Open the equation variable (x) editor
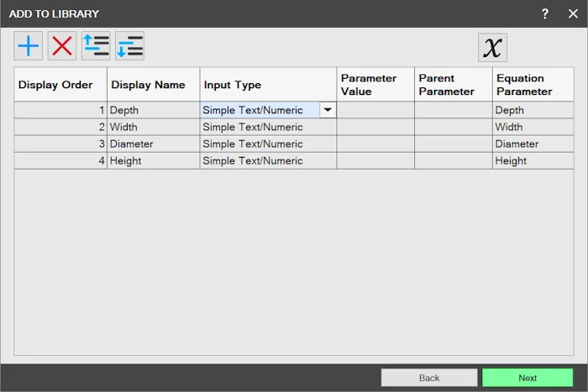 pos(492,48)
